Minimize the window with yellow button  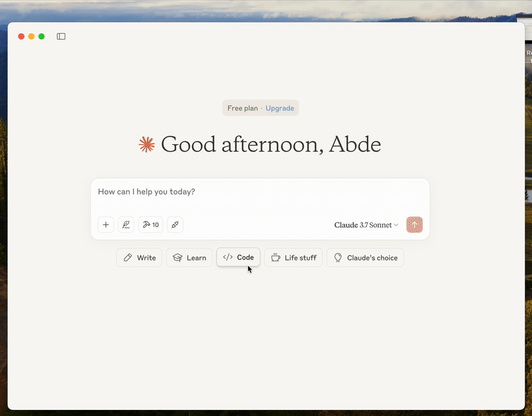[x=31, y=37]
